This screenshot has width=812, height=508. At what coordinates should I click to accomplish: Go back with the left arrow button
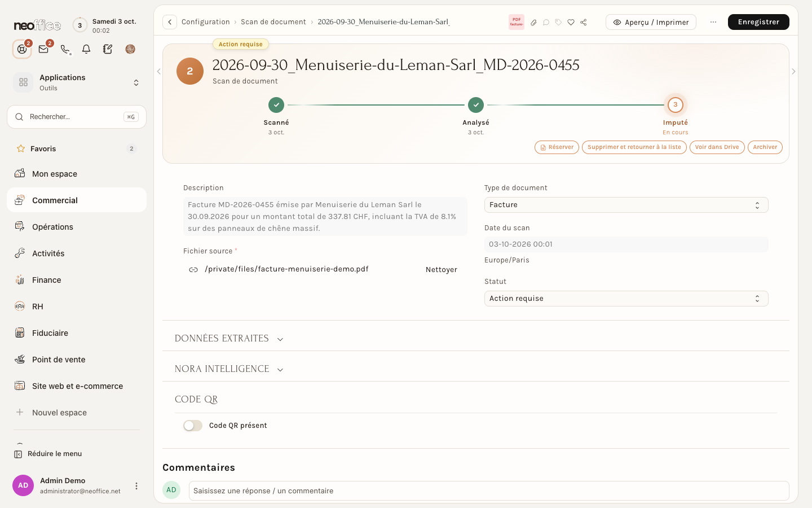(169, 22)
